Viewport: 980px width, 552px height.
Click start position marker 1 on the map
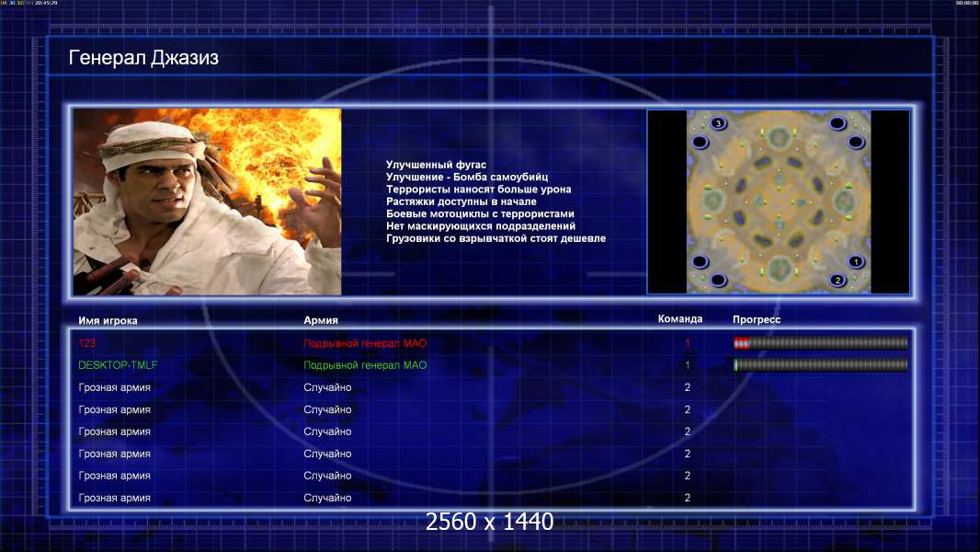click(856, 261)
